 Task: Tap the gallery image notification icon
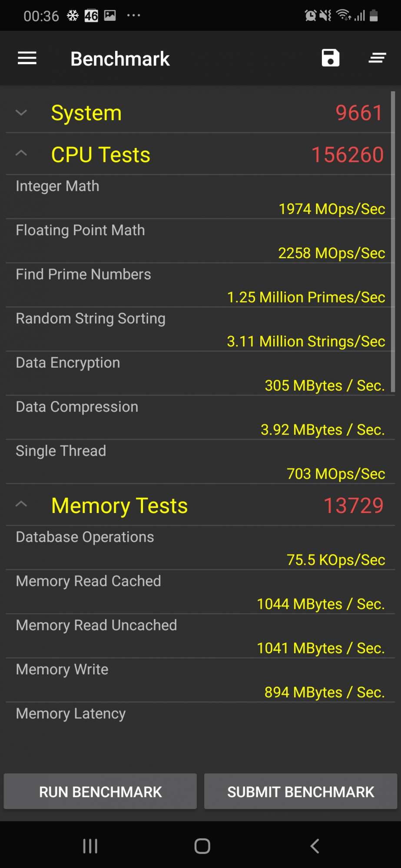coord(110,16)
